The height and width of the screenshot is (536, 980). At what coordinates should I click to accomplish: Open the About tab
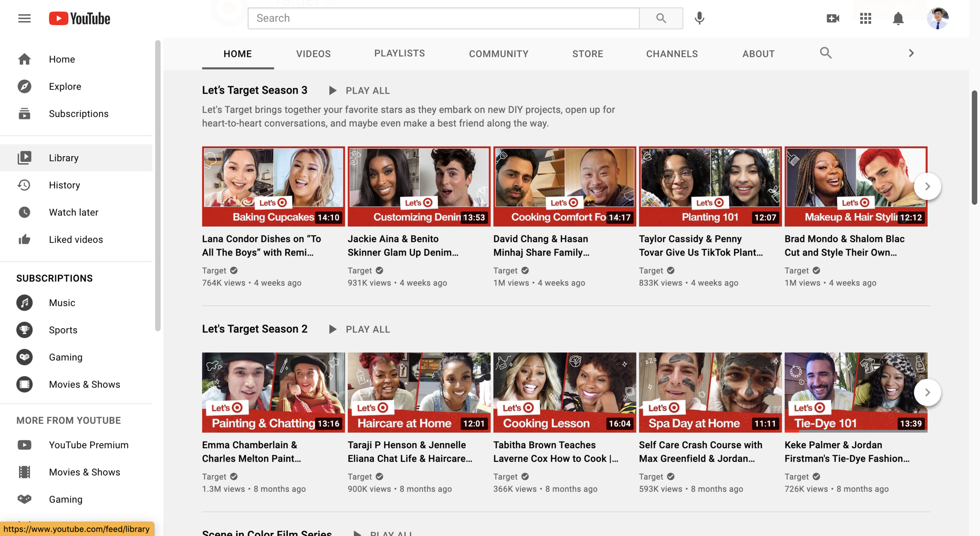click(758, 54)
